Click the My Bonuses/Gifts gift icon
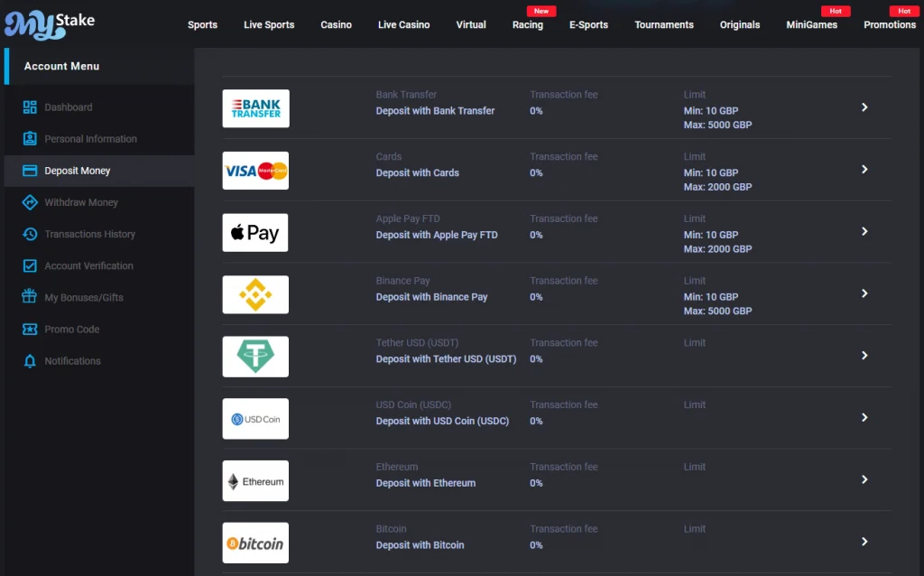This screenshot has height=576, width=924. click(30, 296)
